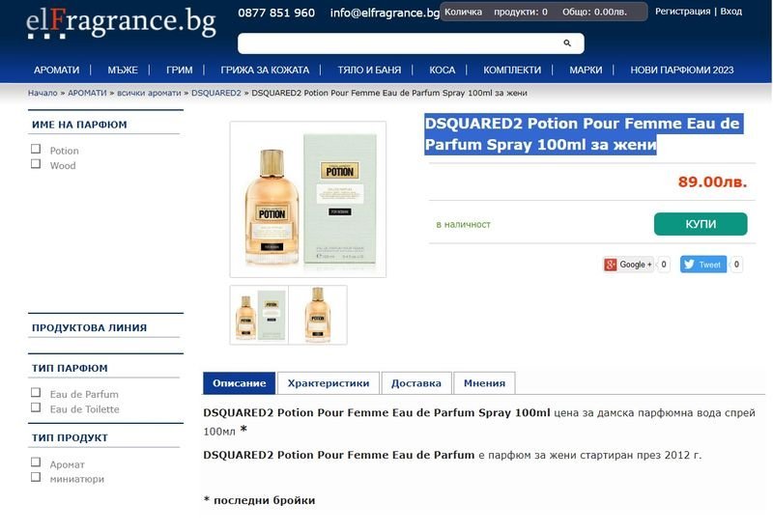Image resolution: width=773 pixels, height=532 pixels.
Task: Check the Potion perfume name filter
Action: click(36, 149)
